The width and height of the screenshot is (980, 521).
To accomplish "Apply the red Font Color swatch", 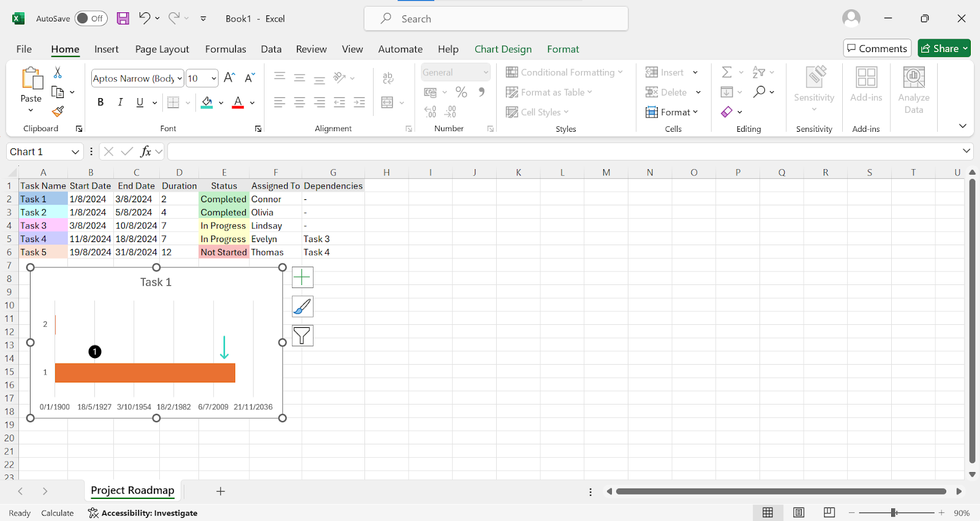I will tap(238, 102).
